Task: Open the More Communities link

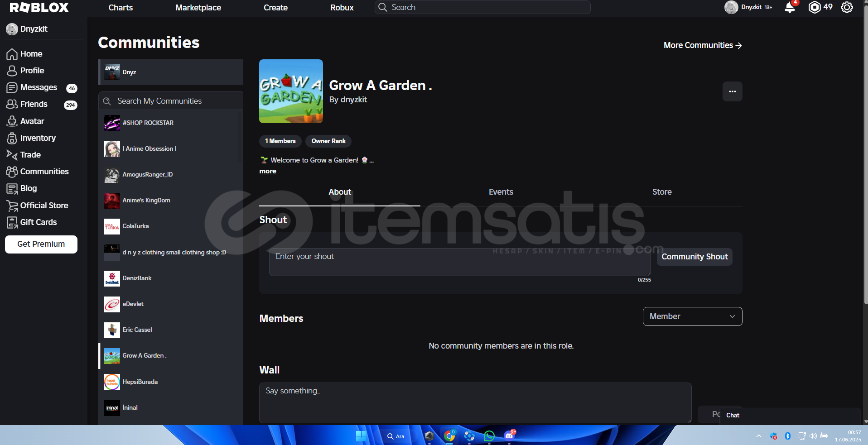Action: pos(702,45)
